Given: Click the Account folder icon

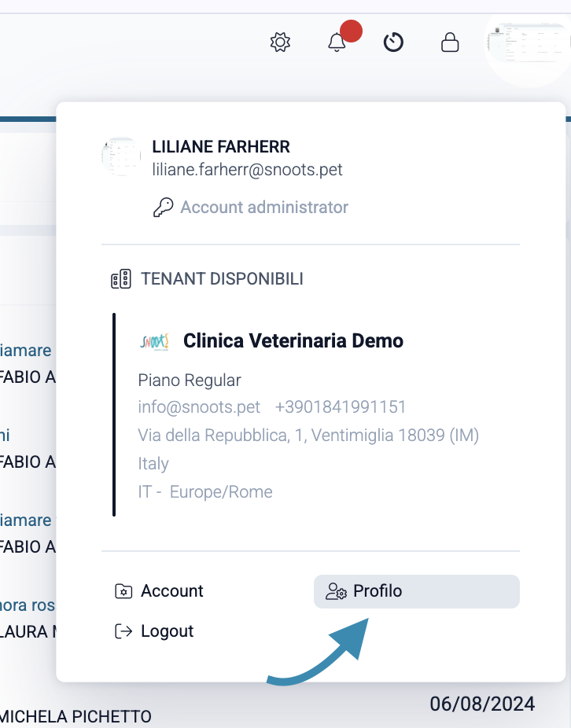Looking at the screenshot, I should (123, 591).
